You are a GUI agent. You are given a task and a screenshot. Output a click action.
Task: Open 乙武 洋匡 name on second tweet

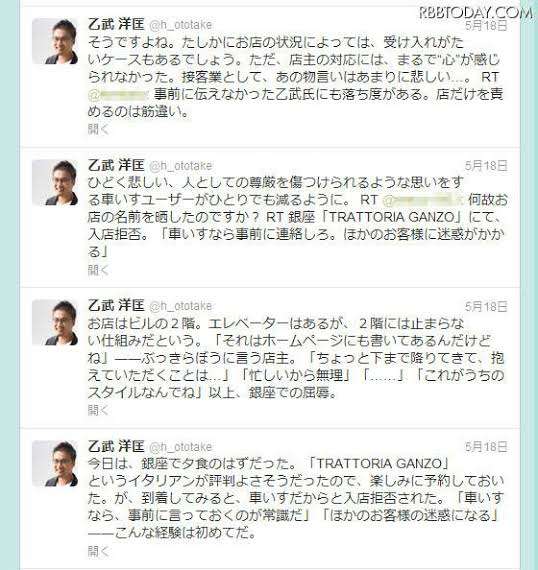(116, 166)
